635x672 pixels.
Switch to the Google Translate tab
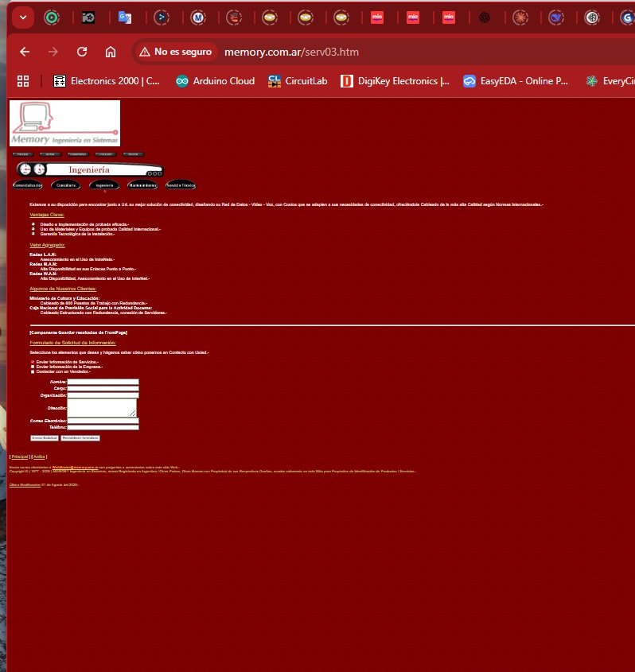coord(125,17)
